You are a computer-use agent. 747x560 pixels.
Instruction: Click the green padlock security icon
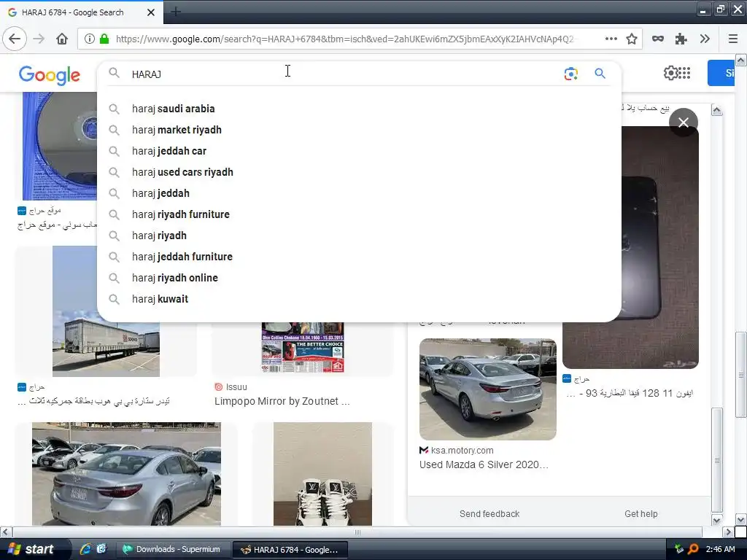(104, 39)
